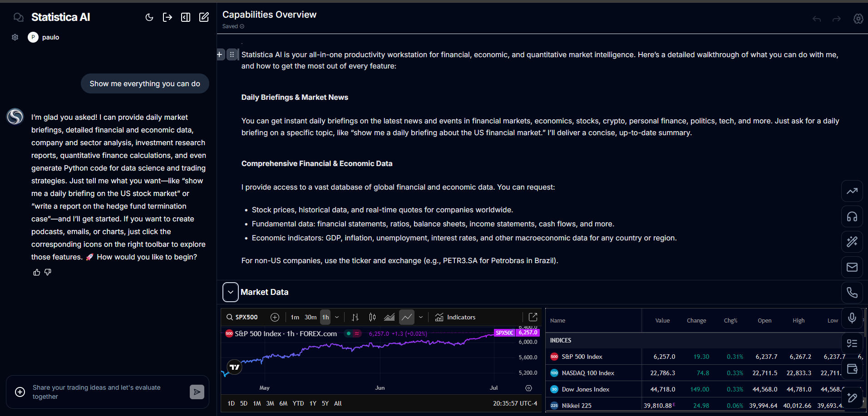868x416 pixels.
Task: Click the TradingView logo on chart
Action: pos(234,367)
